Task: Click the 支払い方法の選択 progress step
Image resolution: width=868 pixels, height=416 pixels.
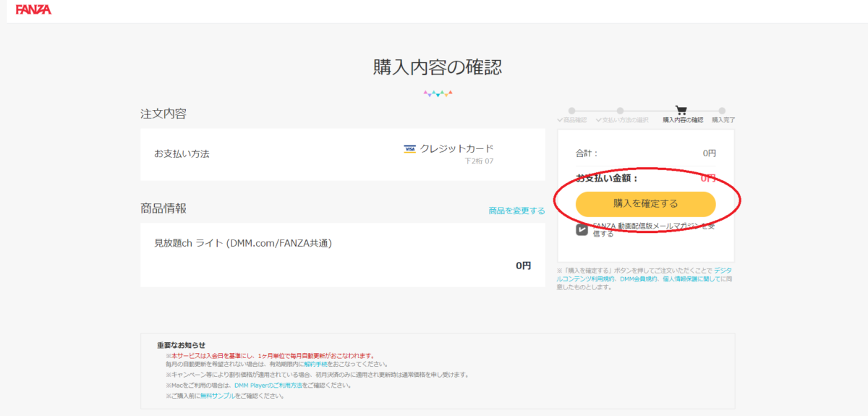Action: (x=622, y=115)
